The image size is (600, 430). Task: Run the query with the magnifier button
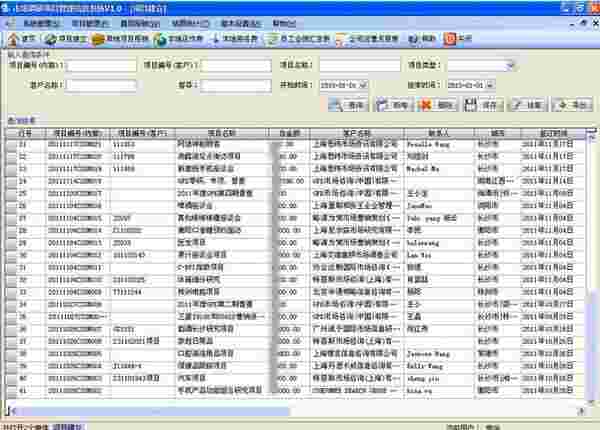[348, 104]
